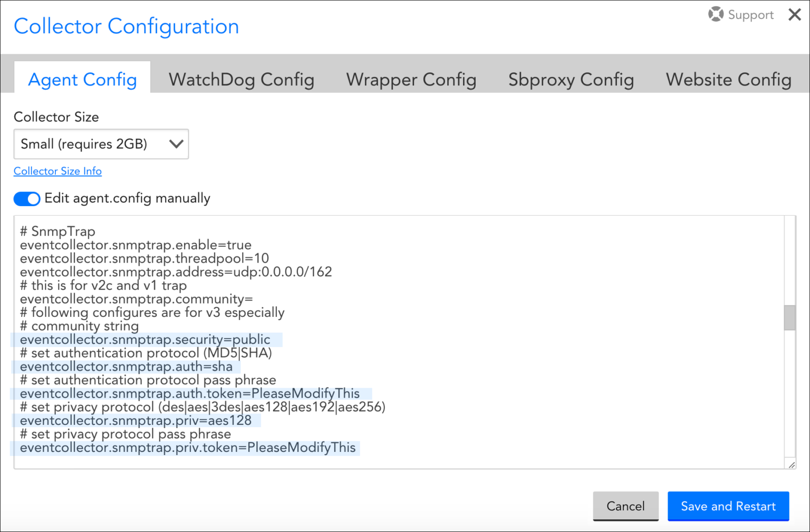Click the Support icon
This screenshot has width=810, height=532.
pos(716,14)
